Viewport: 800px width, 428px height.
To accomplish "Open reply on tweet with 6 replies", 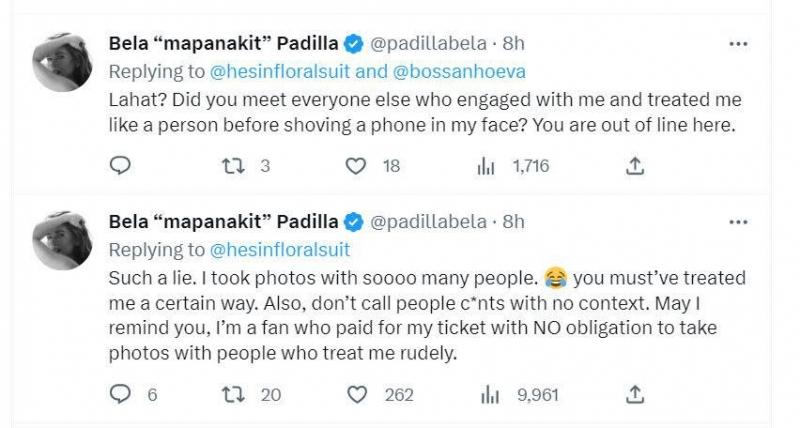I will coord(121,395).
